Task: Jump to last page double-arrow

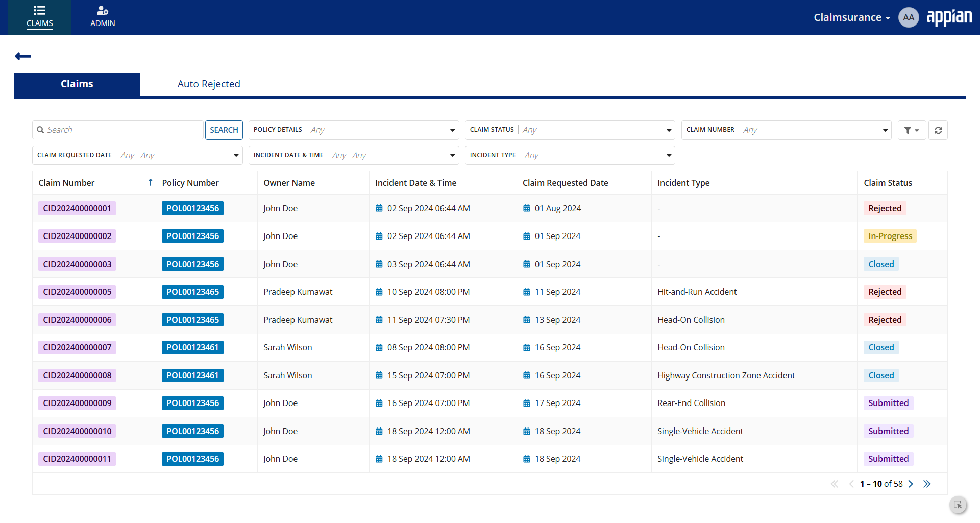Action: pyautogui.click(x=927, y=484)
